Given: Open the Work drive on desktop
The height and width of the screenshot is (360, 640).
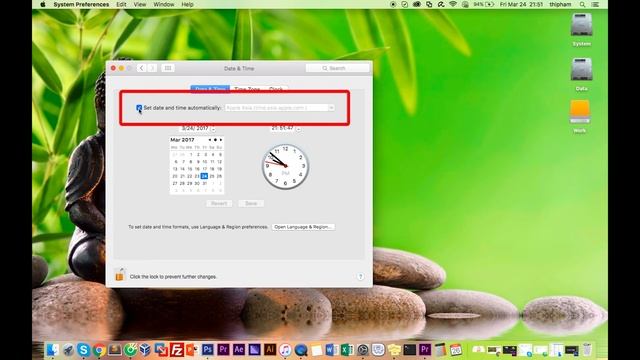Looking at the screenshot, I should [x=580, y=117].
